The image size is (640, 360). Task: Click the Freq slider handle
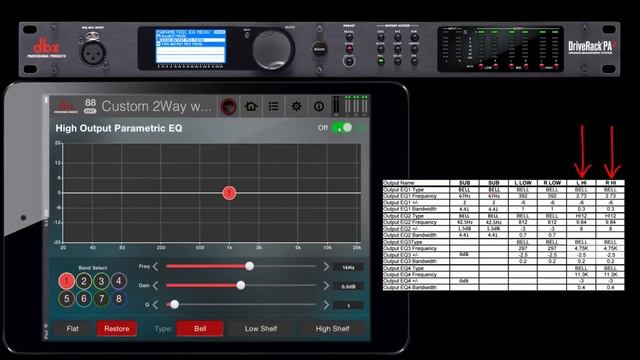[249, 266]
